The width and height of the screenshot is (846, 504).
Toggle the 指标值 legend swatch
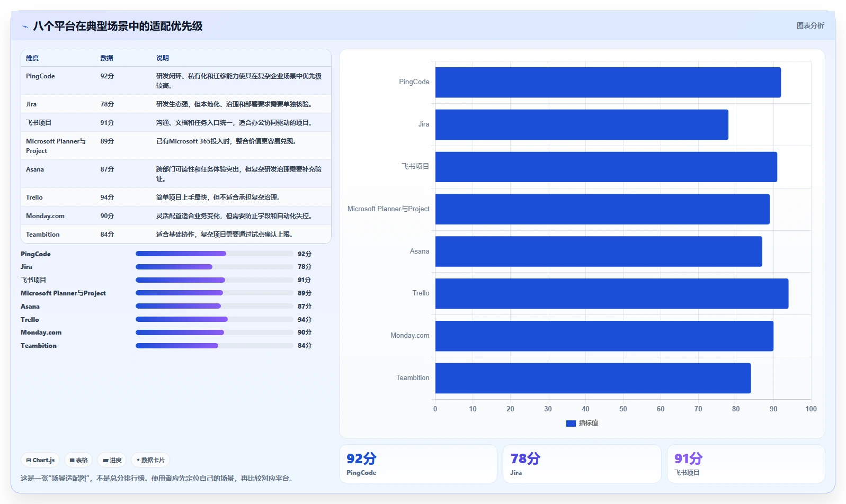[x=571, y=423]
